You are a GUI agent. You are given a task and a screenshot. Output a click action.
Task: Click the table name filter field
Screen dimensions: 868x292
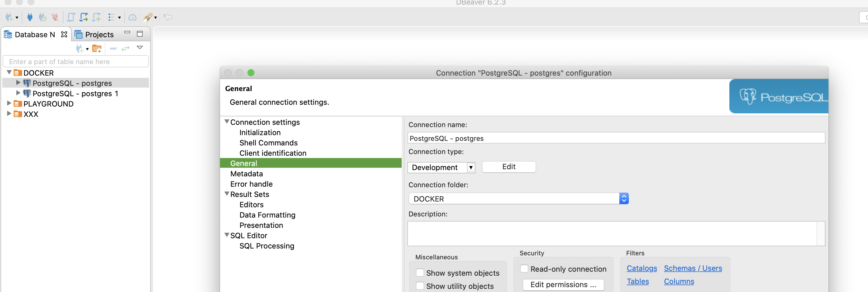75,61
